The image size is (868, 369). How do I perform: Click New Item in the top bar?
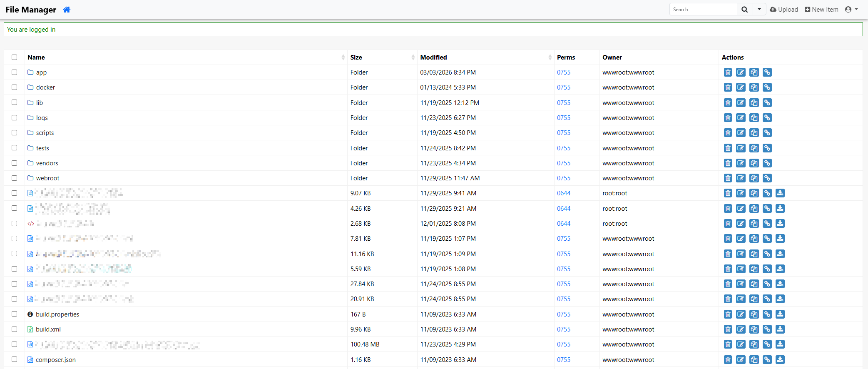point(821,10)
